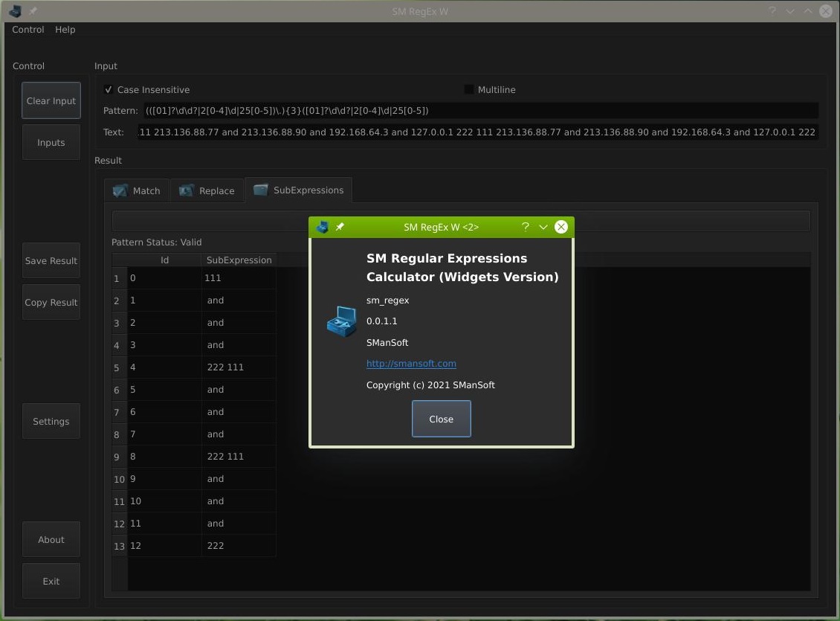Open Settings from the Control panel
Image resolution: width=840 pixels, height=621 pixels.
51,422
